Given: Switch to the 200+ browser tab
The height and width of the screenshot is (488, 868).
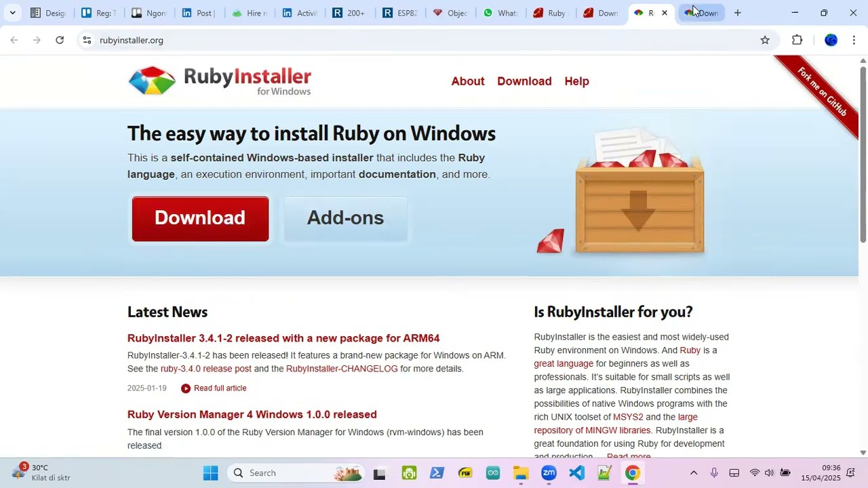Looking at the screenshot, I should [x=349, y=13].
